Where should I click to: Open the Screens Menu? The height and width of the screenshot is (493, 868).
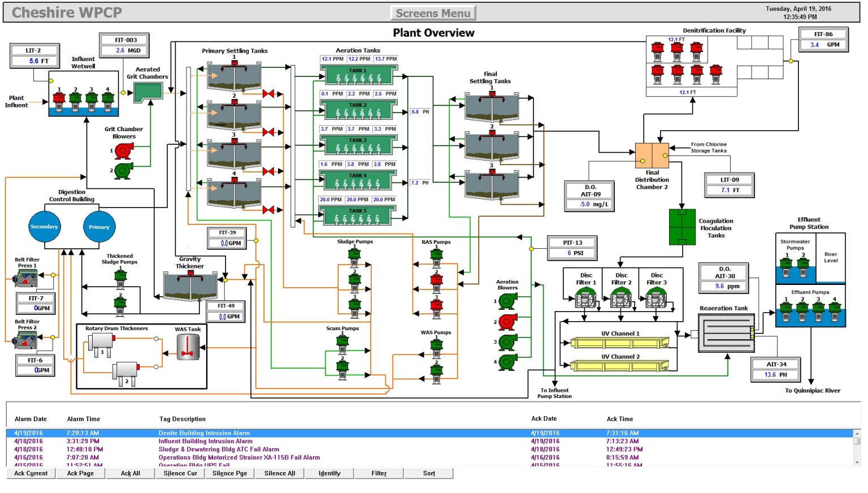coord(433,13)
